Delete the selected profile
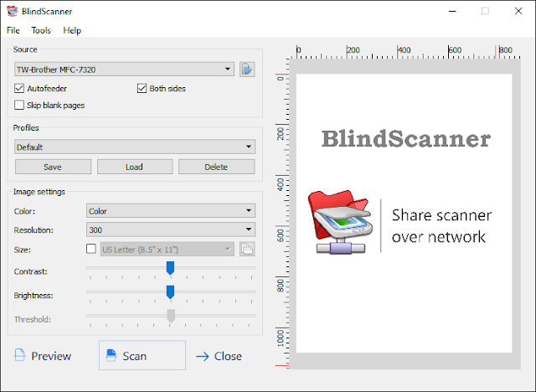This screenshot has height=392, width=536. (x=216, y=167)
